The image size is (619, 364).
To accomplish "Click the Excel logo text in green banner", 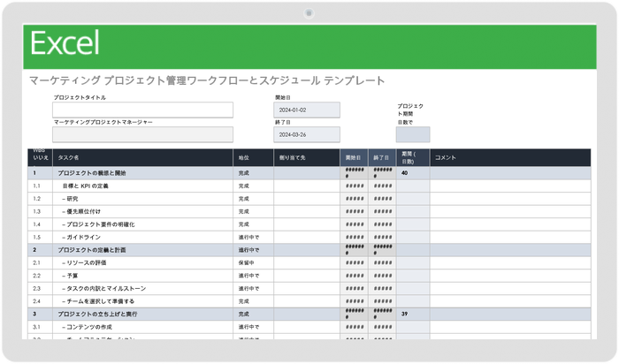I will [65, 42].
